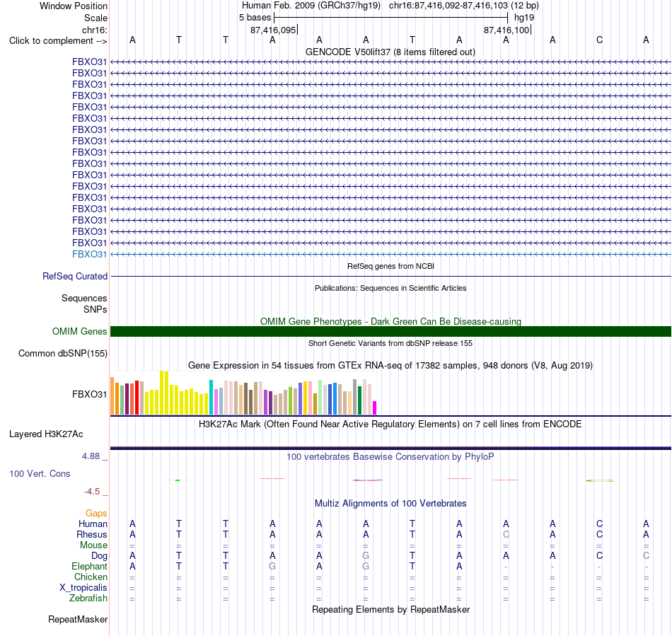The image size is (672, 636).
Task: Click the 'Click to complement -->' label
Action: tap(58, 41)
